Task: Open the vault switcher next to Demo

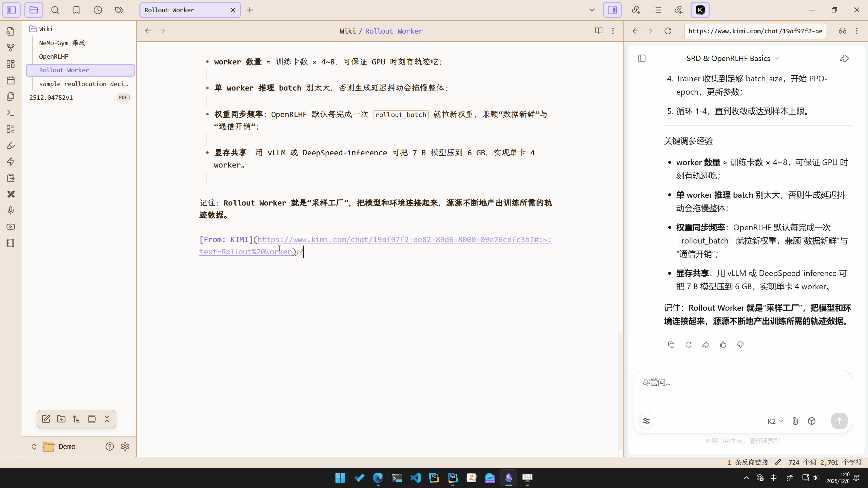Action: click(34, 446)
